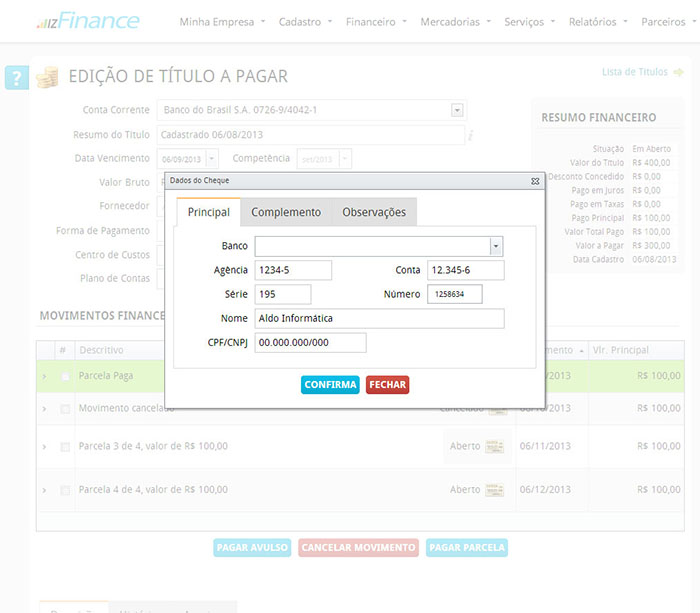
Task: Toggle the Movimento cancelado row checkbox
Action: pyautogui.click(x=65, y=409)
